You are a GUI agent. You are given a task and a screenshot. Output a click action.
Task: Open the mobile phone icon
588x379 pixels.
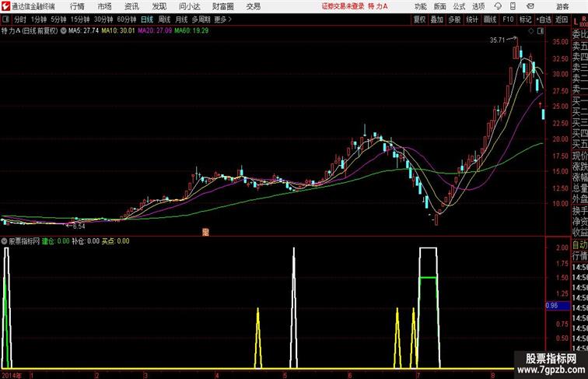point(513,6)
